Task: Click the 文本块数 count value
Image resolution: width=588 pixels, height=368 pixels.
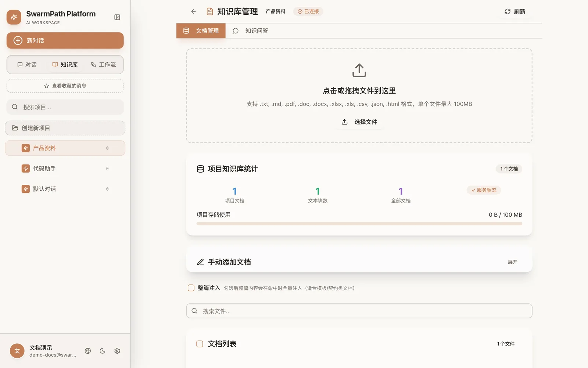Action: [318, 191]
